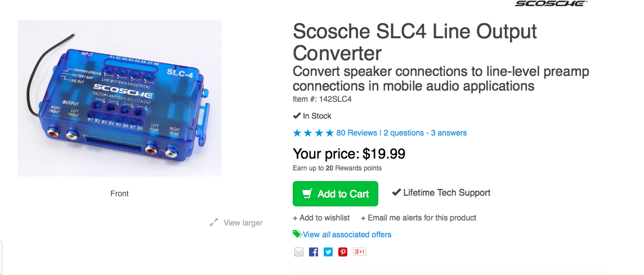644x275 pixels.
Task: Share product via email icon
Action: pyautogui.click(x=299, y=252)
